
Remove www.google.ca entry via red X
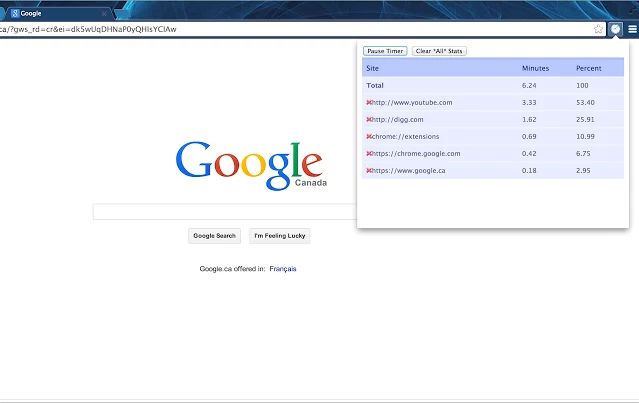click(369, 171)
